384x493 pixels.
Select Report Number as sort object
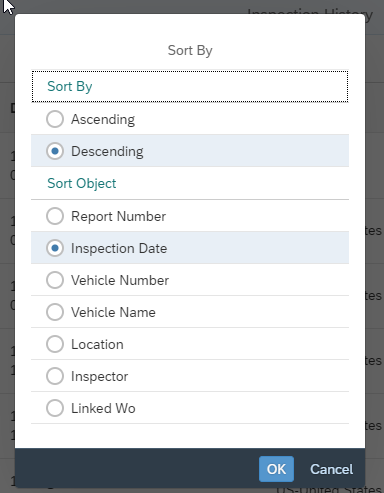click(55, 216)
